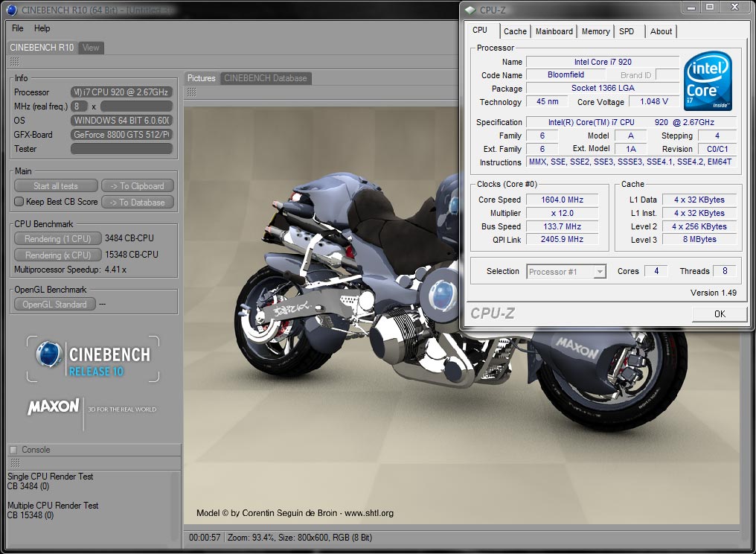
Task: Click the To Database button
Action: coord(138,203)
